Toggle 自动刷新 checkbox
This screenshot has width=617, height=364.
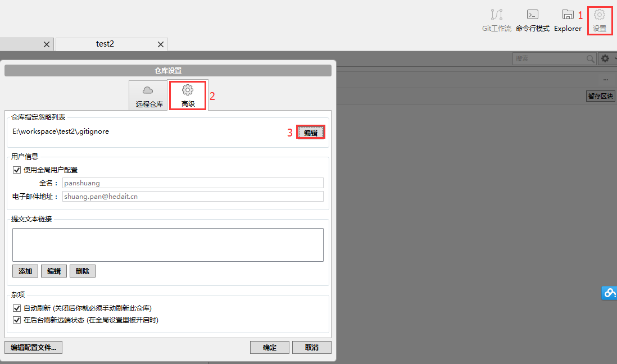pyautogui.click(x=16, y=308)
